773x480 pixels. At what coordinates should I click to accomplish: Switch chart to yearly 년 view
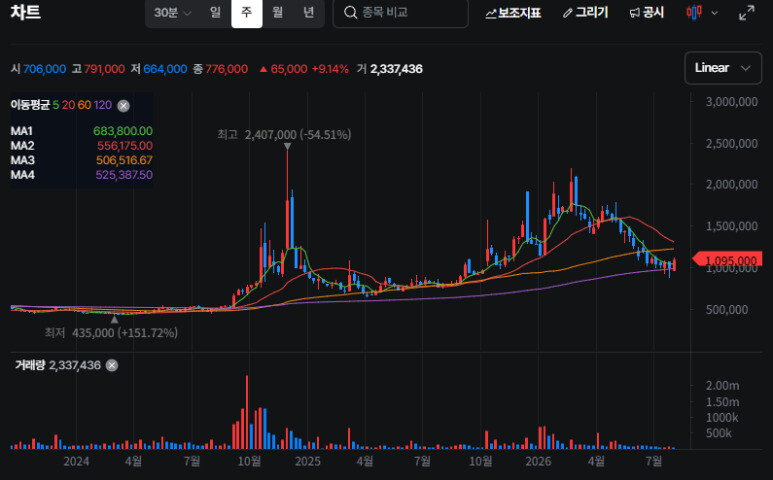click(309, 12)
